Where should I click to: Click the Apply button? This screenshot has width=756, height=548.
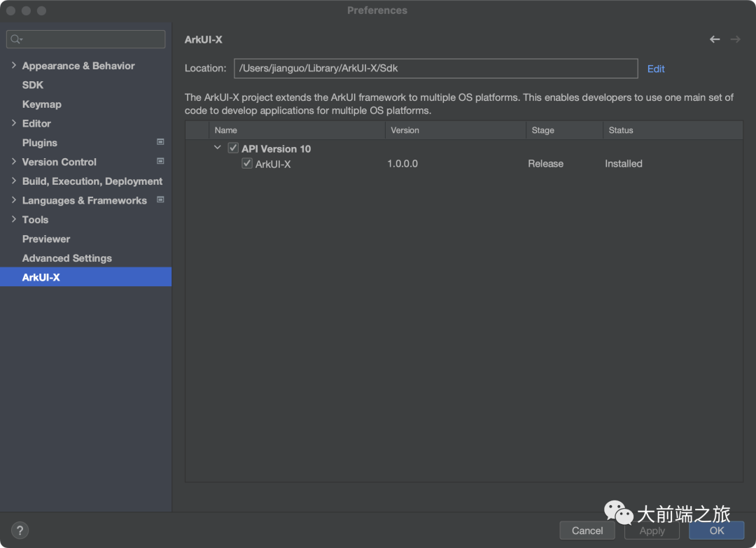(652, 531)
